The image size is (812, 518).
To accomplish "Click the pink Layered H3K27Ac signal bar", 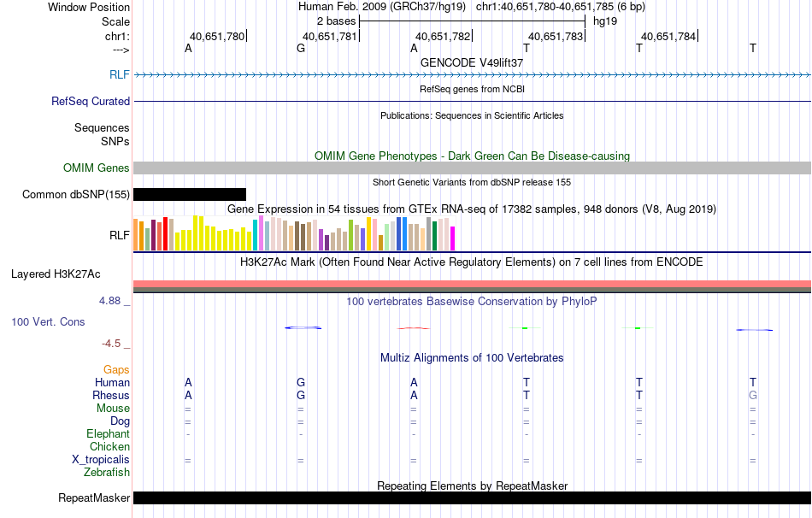I will 472,284.
